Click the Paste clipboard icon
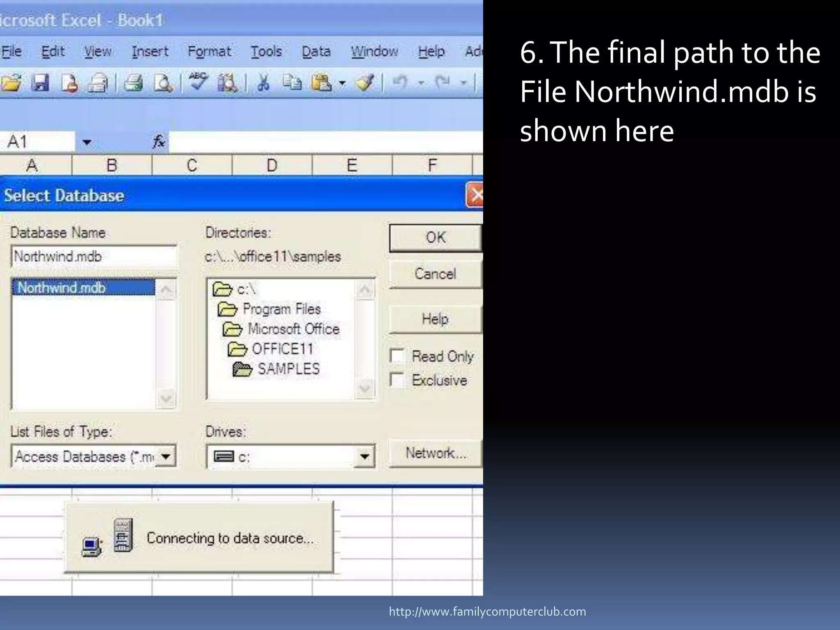 (x=322, y=83)
